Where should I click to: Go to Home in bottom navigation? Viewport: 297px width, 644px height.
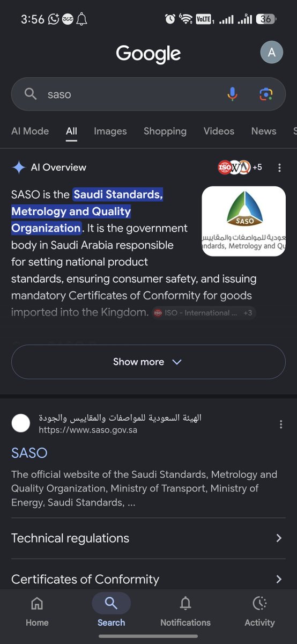(37, 611)
